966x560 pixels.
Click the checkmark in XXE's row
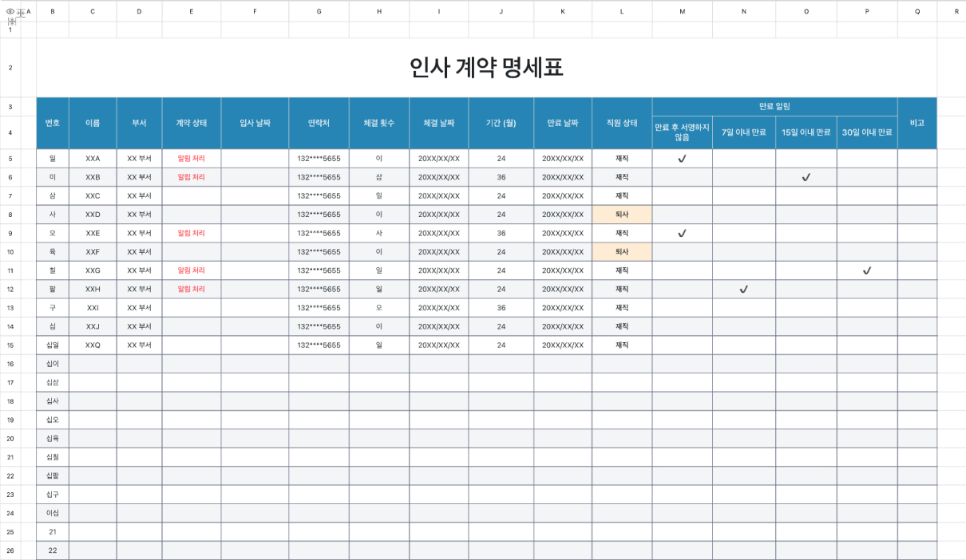click(x=683, y=233)
